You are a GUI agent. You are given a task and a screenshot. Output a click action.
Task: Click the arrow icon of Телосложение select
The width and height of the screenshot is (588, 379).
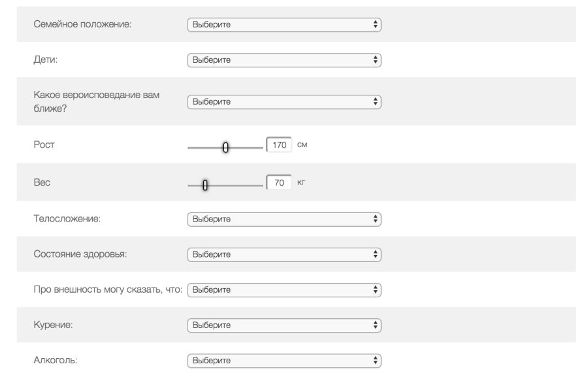click(375, 218)
